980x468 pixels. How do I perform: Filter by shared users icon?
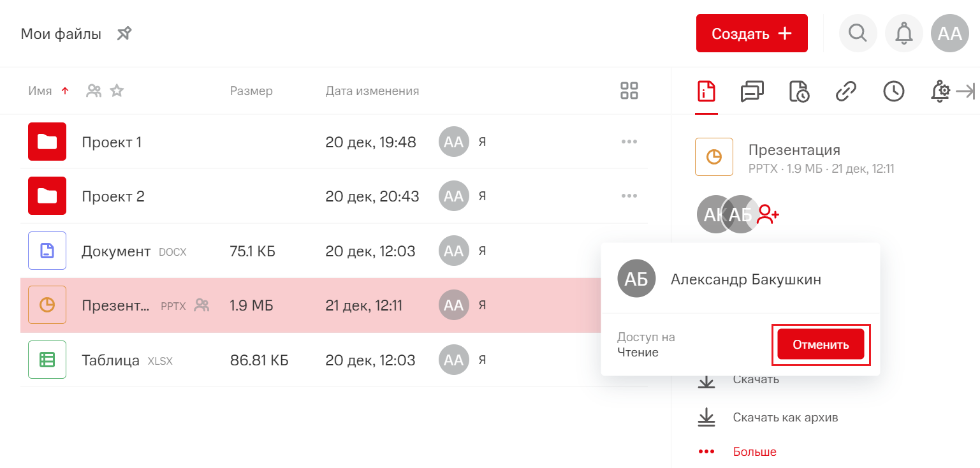(94, 91)
